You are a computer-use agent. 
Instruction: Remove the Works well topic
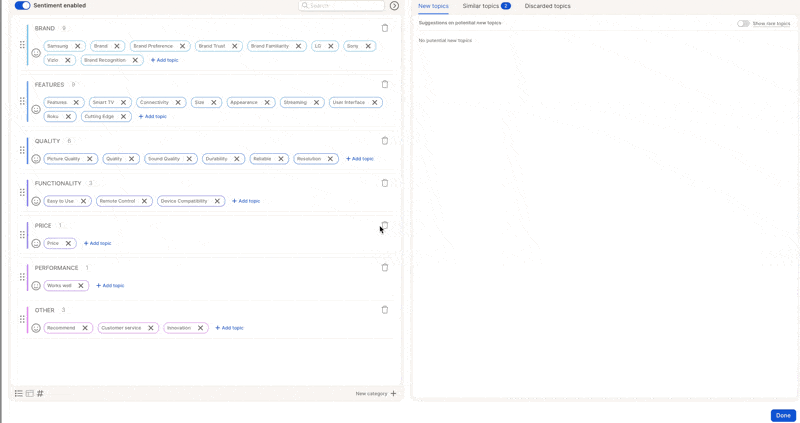81,286
